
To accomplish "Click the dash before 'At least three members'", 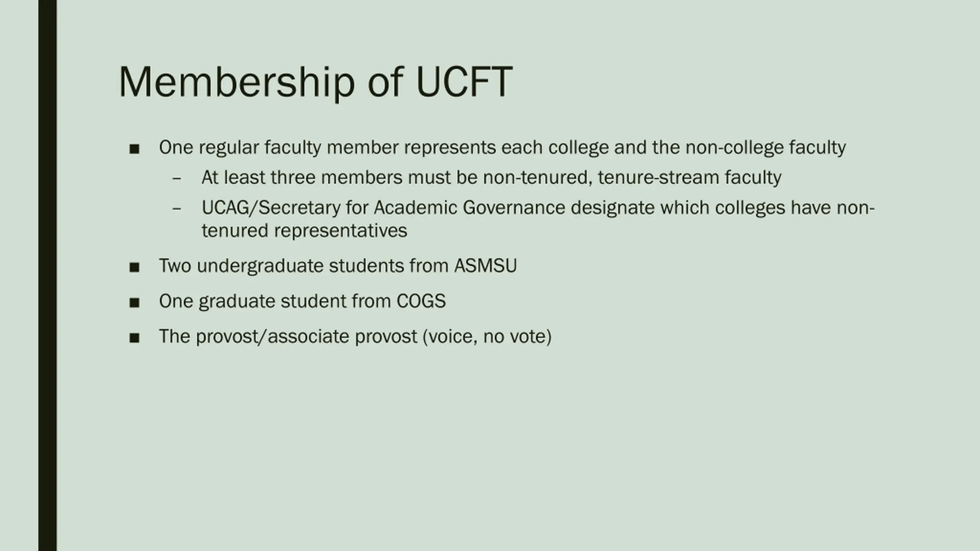I will (176, 179).
